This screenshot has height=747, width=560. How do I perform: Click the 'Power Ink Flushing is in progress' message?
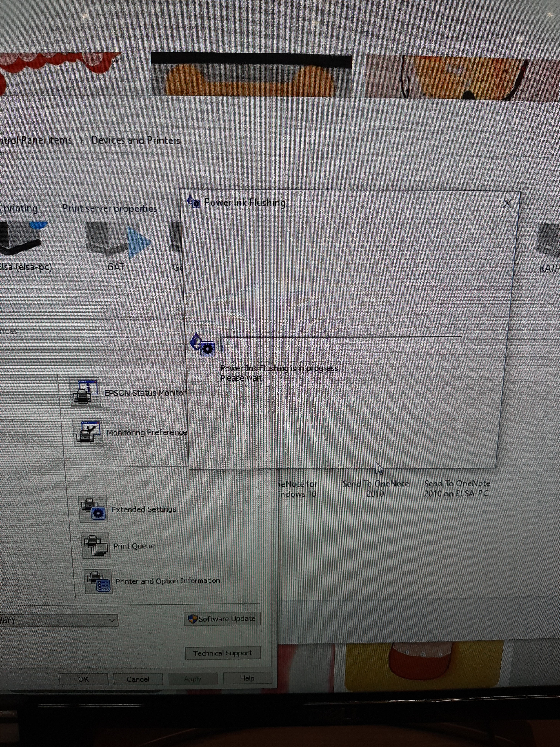pyautogui.click(x=281, y=368)
